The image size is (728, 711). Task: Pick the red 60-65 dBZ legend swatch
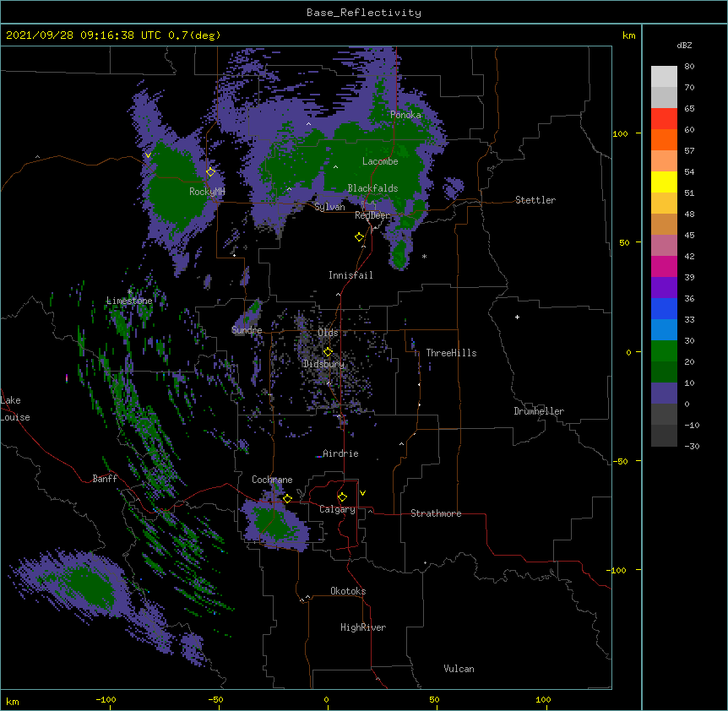[664, 119]
